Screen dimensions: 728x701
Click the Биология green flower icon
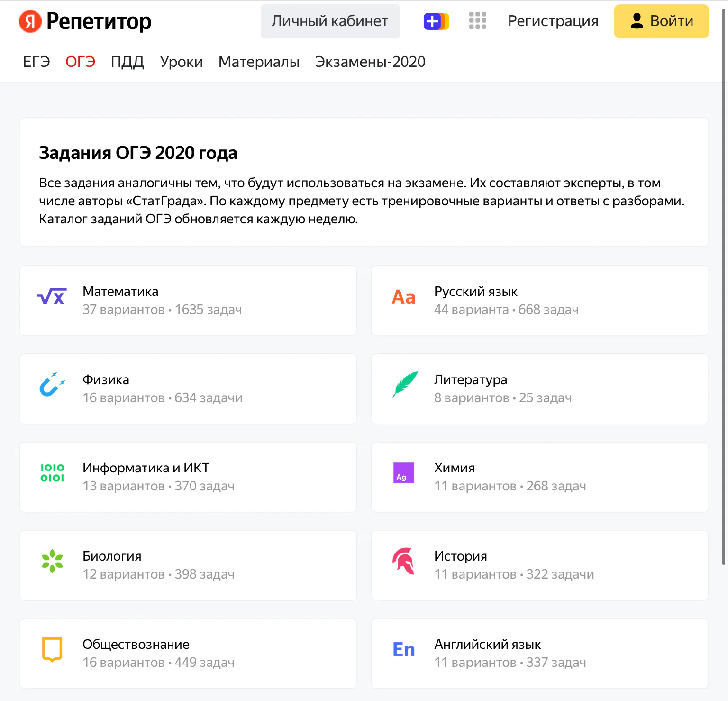52,561
